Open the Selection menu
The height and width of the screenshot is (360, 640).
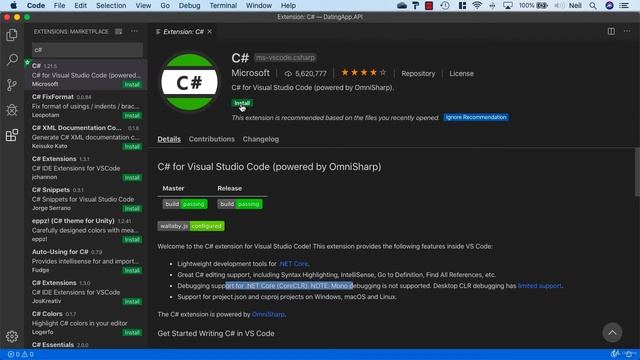(x=111, y=5)
